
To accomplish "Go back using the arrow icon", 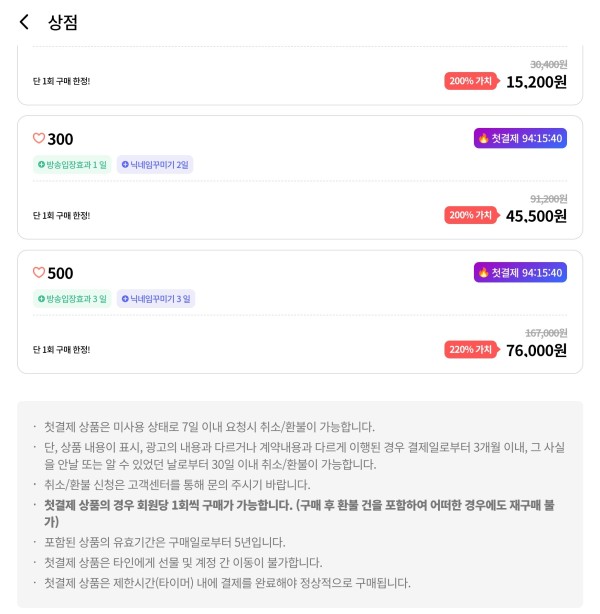I will [24, 22].
